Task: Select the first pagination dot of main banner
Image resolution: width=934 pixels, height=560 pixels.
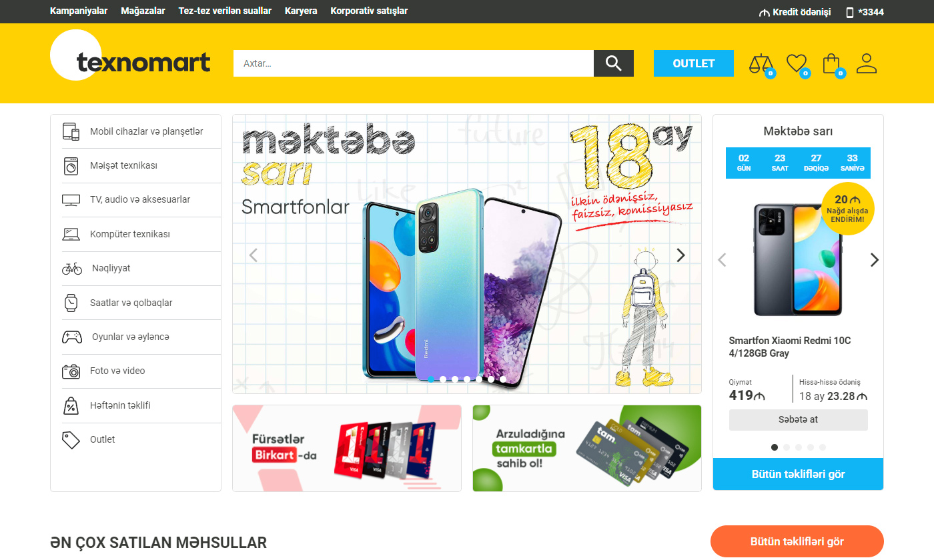Action: click(x=431, y=379)
